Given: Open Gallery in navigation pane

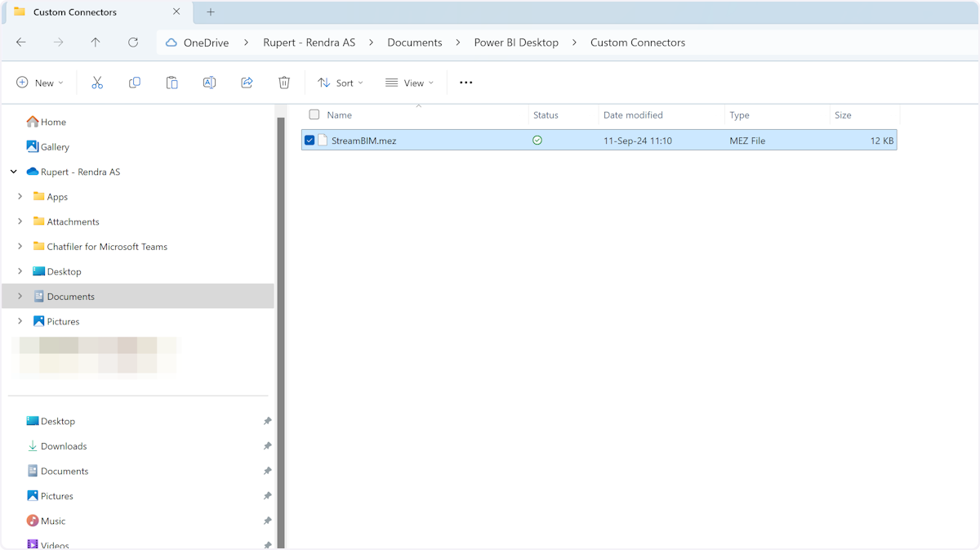Looking at the screenshot, I should point(48,147).
